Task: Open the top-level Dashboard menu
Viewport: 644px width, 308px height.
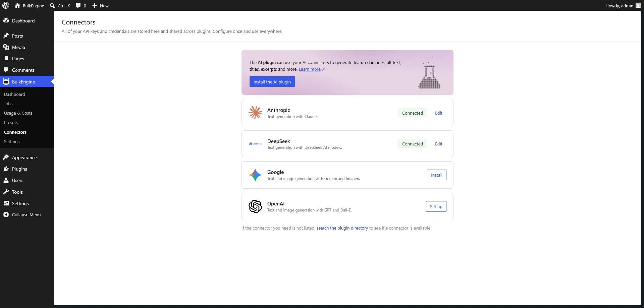Action: pyautogui.click(x=27, y=21)
